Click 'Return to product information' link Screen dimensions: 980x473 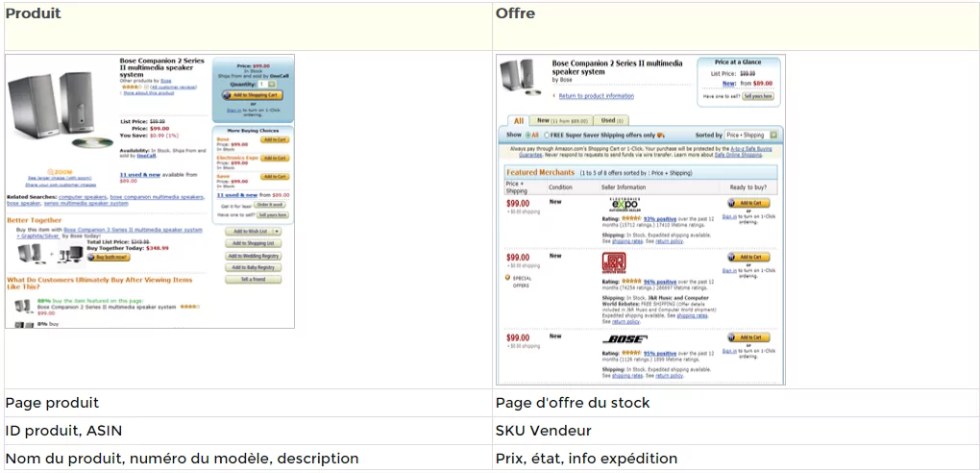pyautogui.click(x=596, y=96)
